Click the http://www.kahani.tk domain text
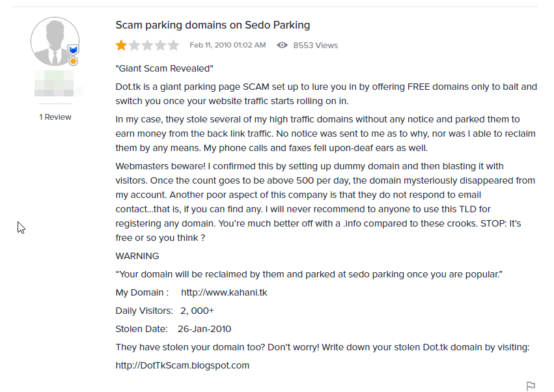The image size is (554, 392). point(224,292)
